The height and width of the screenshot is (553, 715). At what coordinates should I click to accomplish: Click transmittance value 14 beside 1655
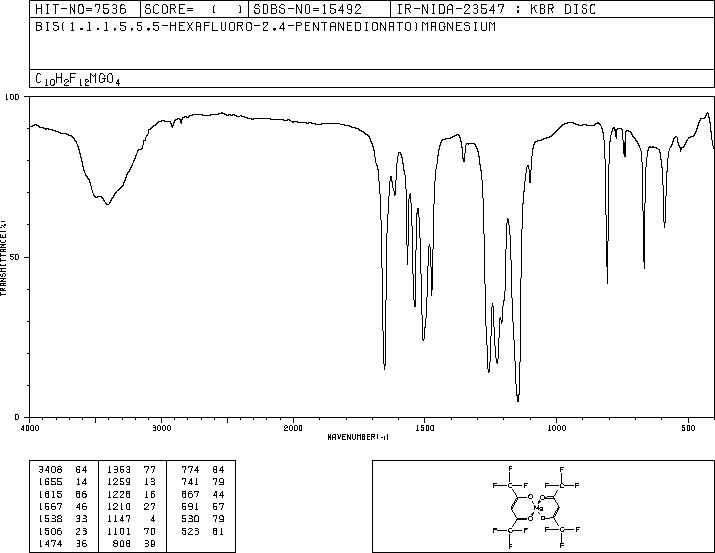click(81, 482)
